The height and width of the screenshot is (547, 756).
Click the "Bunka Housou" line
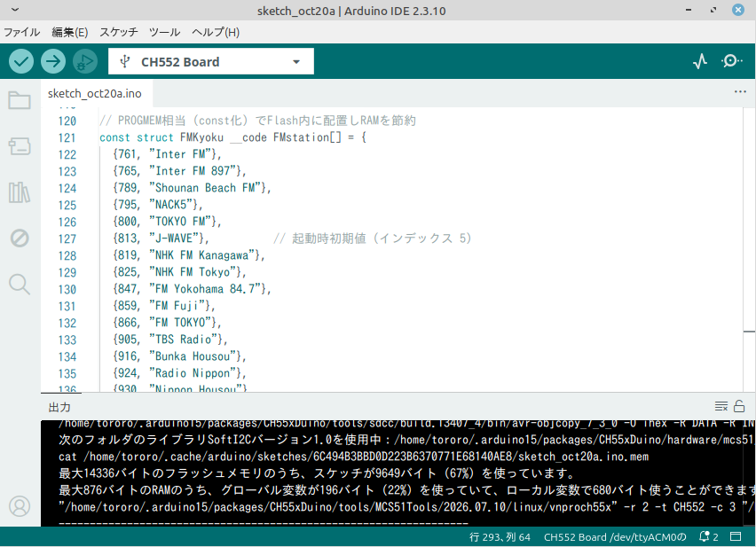179,356
